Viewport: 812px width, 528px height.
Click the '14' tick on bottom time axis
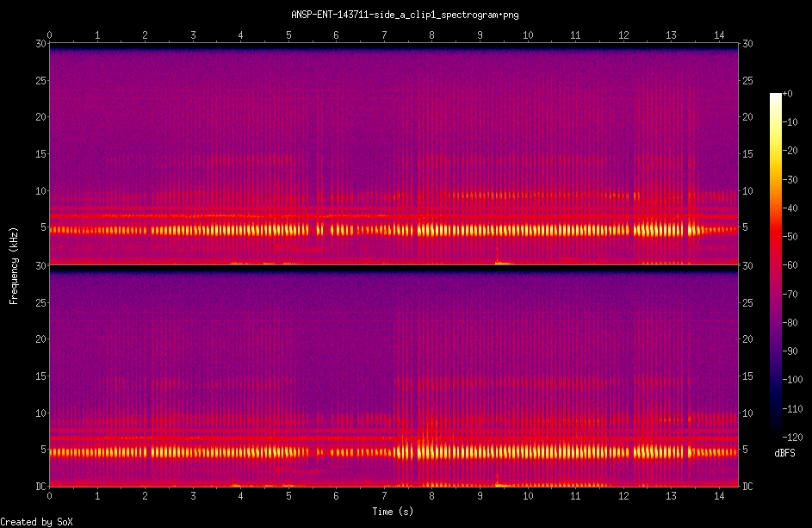point(719,496)
